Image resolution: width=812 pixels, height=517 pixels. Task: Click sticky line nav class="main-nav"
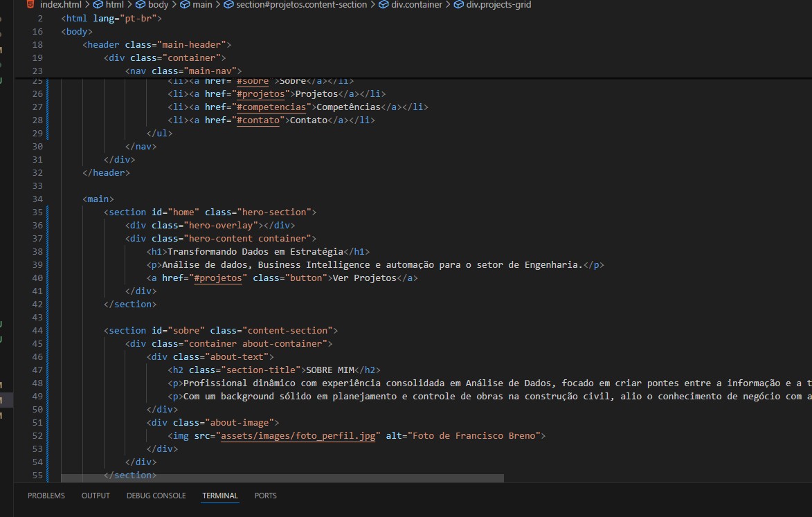(183, 71)
